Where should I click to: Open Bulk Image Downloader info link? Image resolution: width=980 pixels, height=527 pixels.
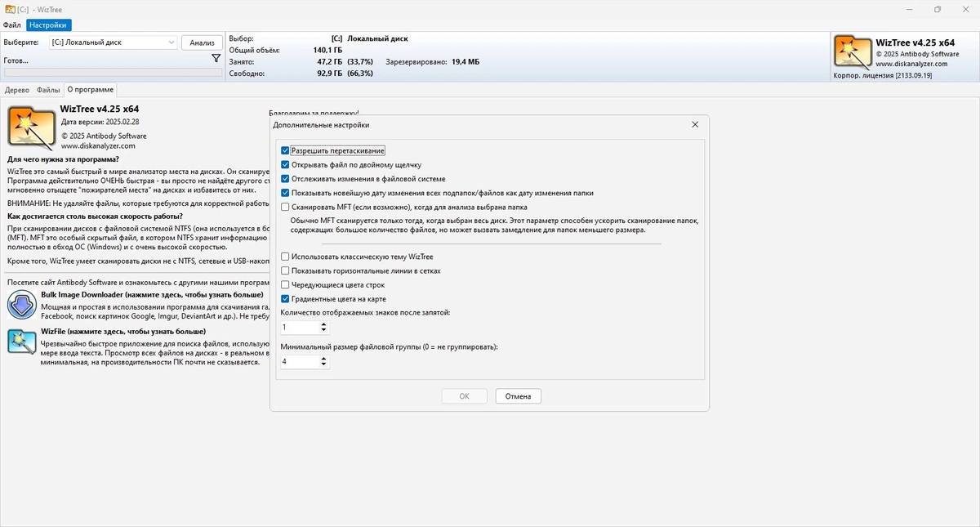152,295
